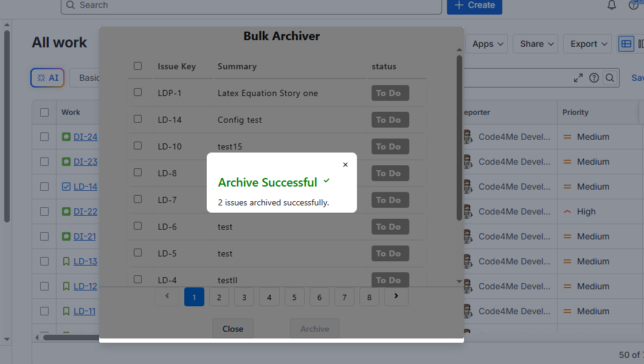644x364 pixels.
Task: Expand the JQL search field with diagonal arrows
Action: (x=578, y=78)
